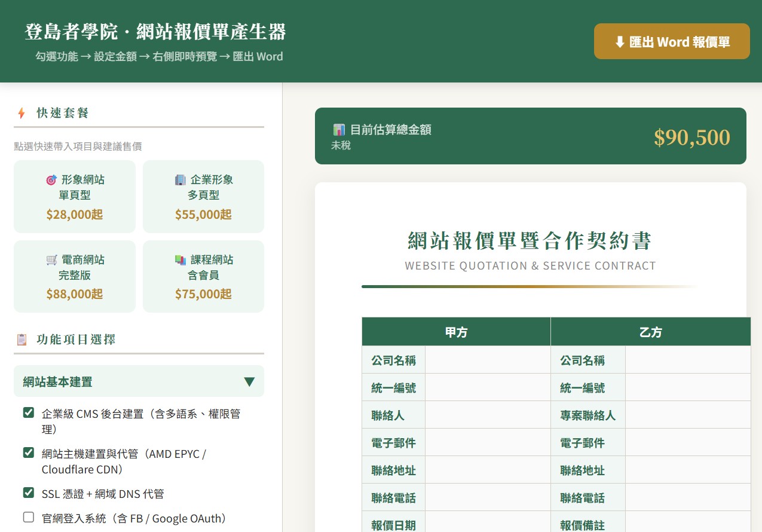Viewport: 762px width, 532px height.
Task: Click the bar chart icon near 目前估算總金額
Action: point(339,130)
